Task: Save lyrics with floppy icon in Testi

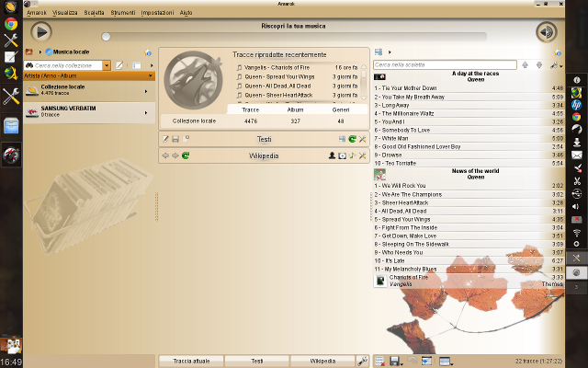Action: click(x=175, y=139)
